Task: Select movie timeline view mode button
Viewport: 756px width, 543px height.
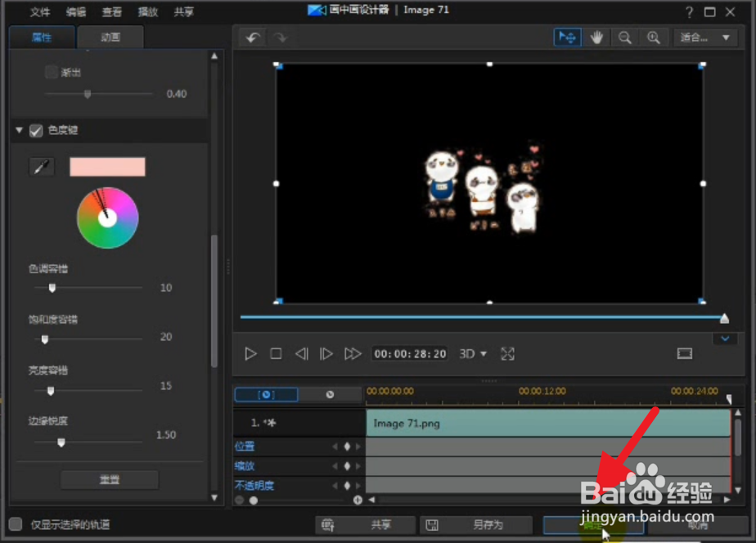Action: [x=330, y=395]
